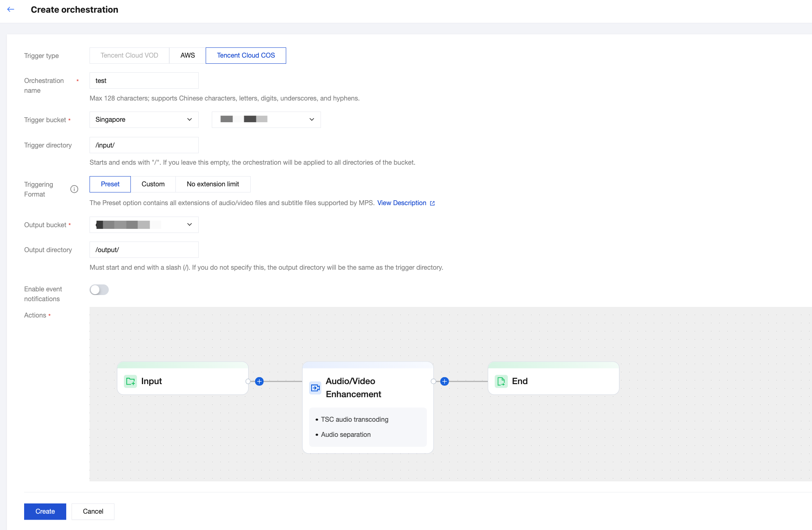
Task: Click the plus icon before End node
Action: click(x=444, y=381)
